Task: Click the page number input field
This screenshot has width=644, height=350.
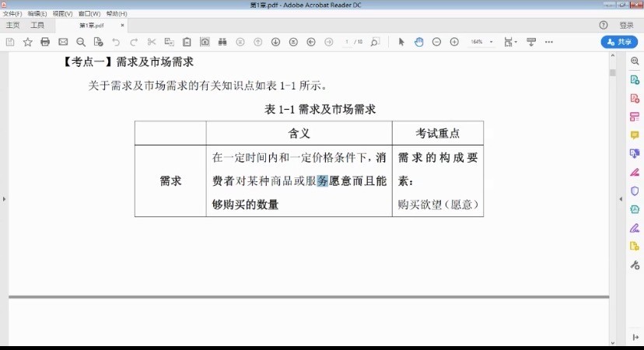Action: [348, 42]
